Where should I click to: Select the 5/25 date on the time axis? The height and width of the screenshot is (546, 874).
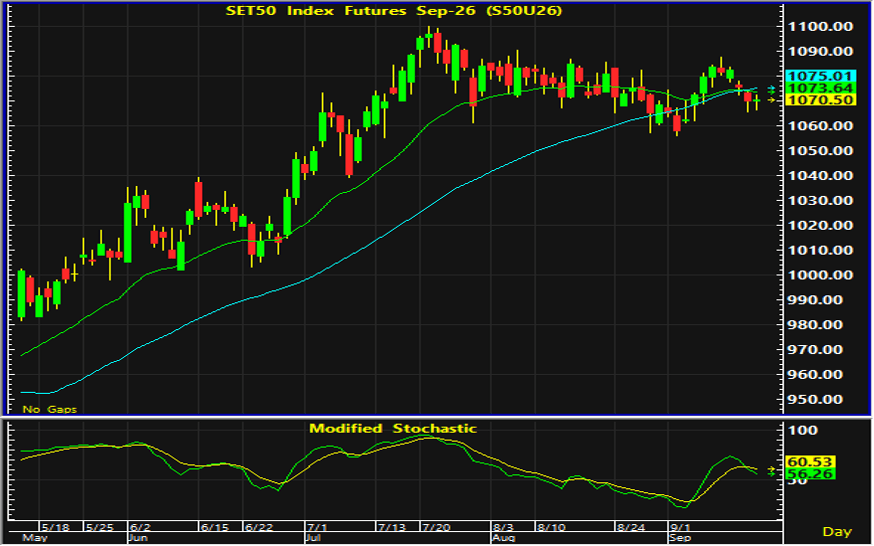tap(100, 527)
